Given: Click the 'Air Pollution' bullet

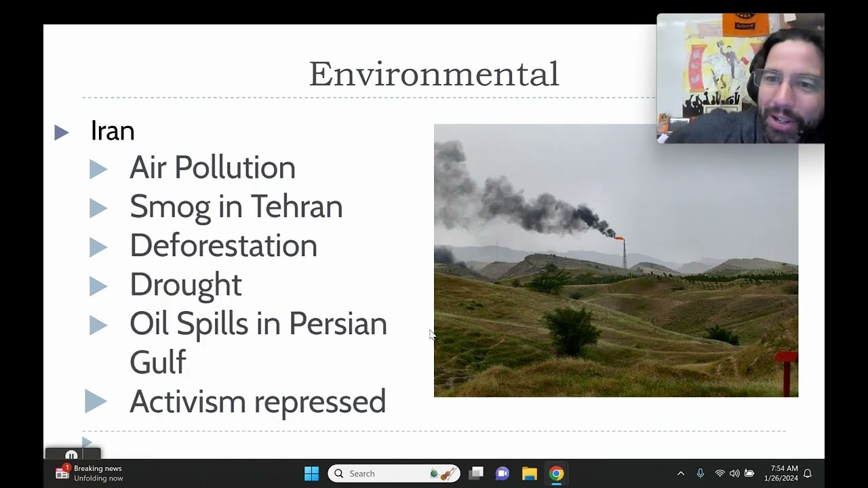Looking at the screenshot, I should pyautogui.click(x=212, y=167).
